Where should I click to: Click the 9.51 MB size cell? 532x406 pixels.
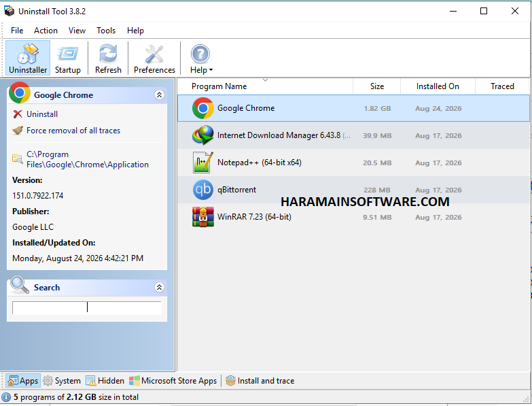pos(377,217)
